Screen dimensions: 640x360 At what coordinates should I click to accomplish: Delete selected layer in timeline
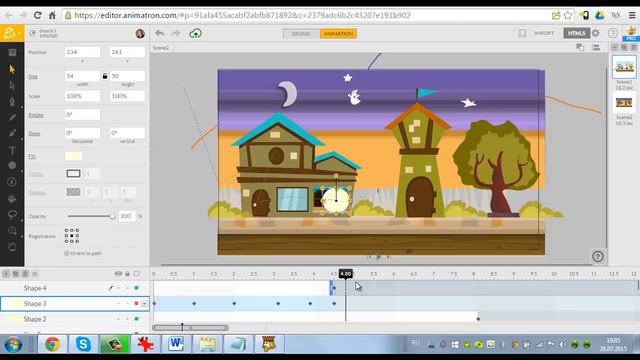click(25, 273)
